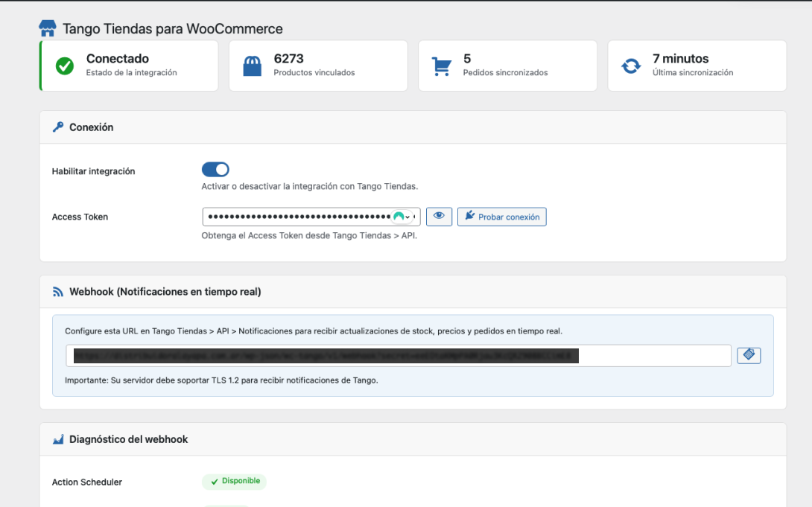This screenshot has height=507, width=812.
Task: Click 'Obtenga el Access Token' help text
Action: (309, 235)
